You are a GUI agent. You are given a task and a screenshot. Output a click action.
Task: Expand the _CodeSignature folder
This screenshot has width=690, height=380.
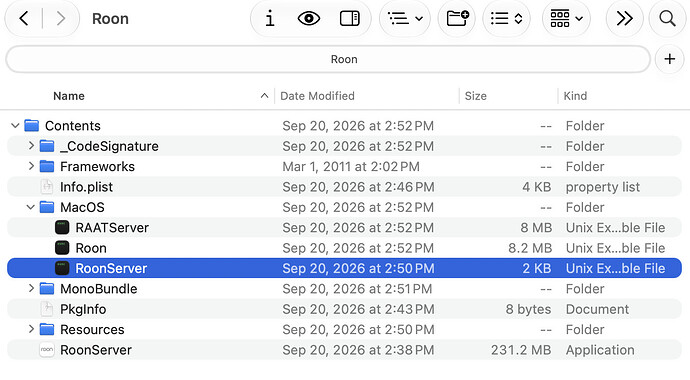pyautogui.click(x=31, y=145)
